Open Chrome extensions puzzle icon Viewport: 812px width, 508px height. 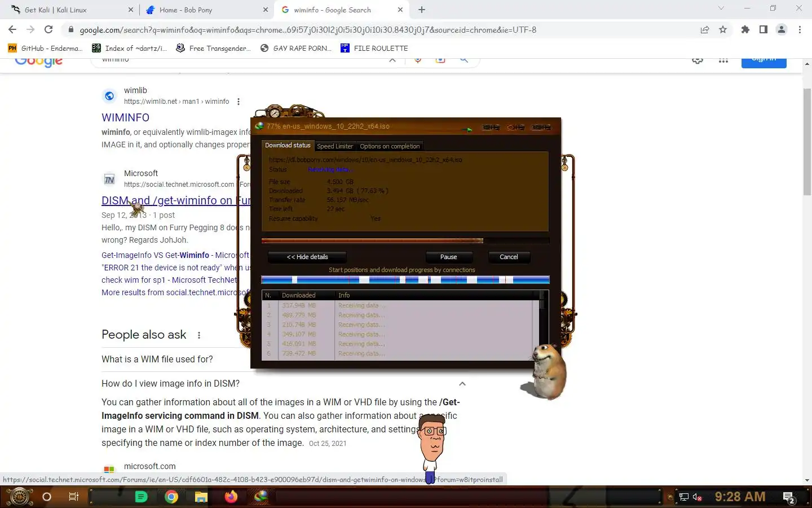(x=745, y=29)
